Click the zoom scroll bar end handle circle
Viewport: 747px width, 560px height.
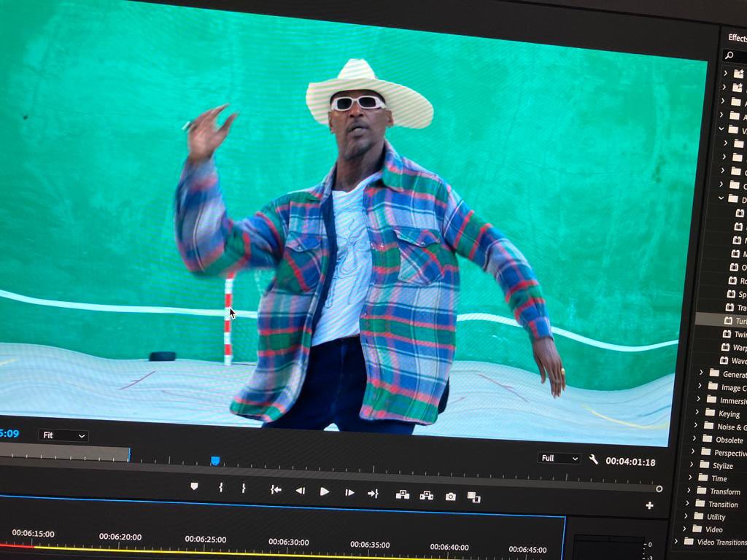[659, 489]
